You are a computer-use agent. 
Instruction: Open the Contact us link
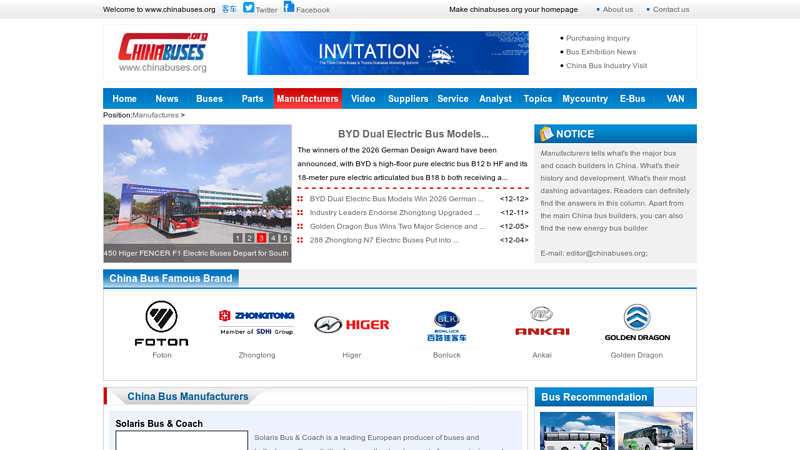(x=670, y=9)
